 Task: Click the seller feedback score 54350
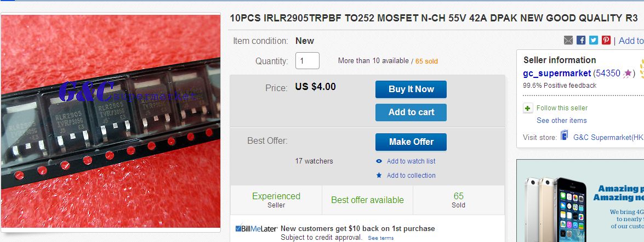click(607, 73)
